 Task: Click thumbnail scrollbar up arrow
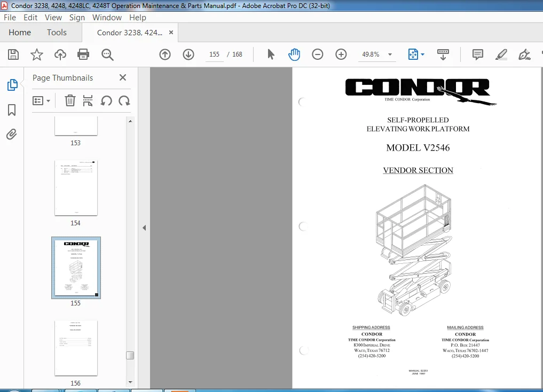(130, 121)
